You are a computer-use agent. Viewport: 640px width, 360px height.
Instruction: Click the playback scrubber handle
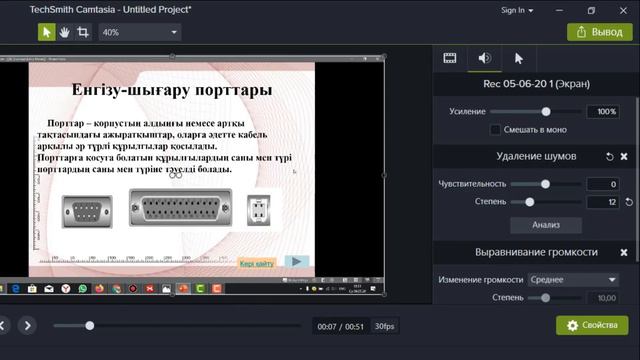pos(90,325)
